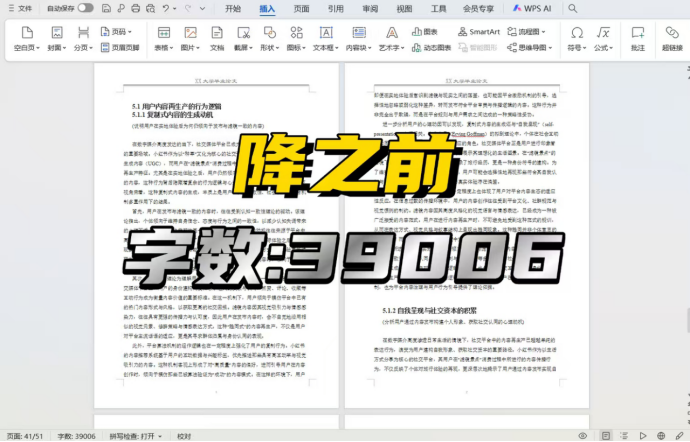Screen dimensions: 690x442
Task: Insert a blank page (空白页)
Action: pyautogui.click(x=26, y=38)
